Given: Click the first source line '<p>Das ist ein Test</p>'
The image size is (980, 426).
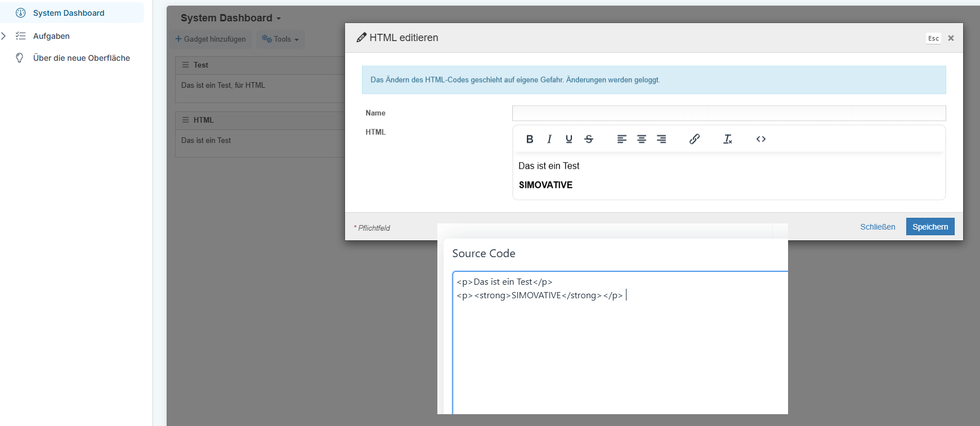Looking at the screenshot, I should tap(504, 281).
